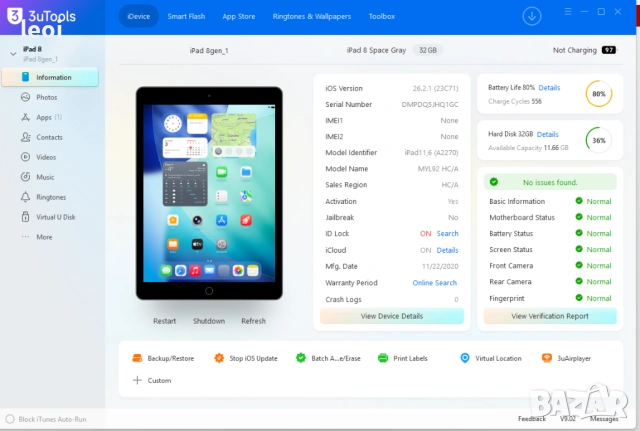This screenshot has height=431, width=640.
Task: Switch to the iDevice tab
Action: pos(138,16)
